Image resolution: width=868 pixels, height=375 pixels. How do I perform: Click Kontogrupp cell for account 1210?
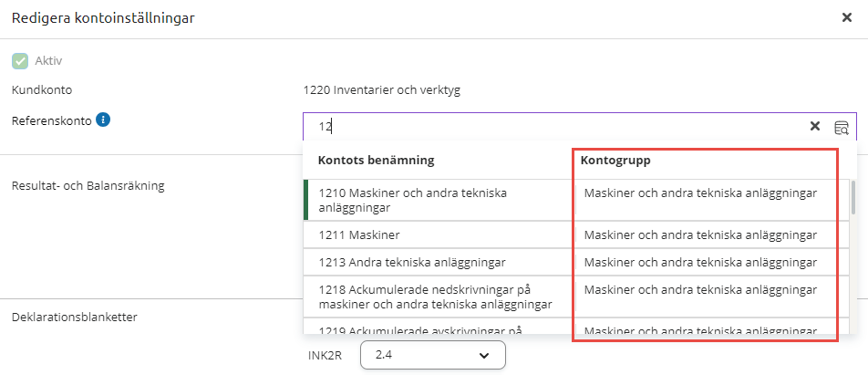[x=699, y=193]
